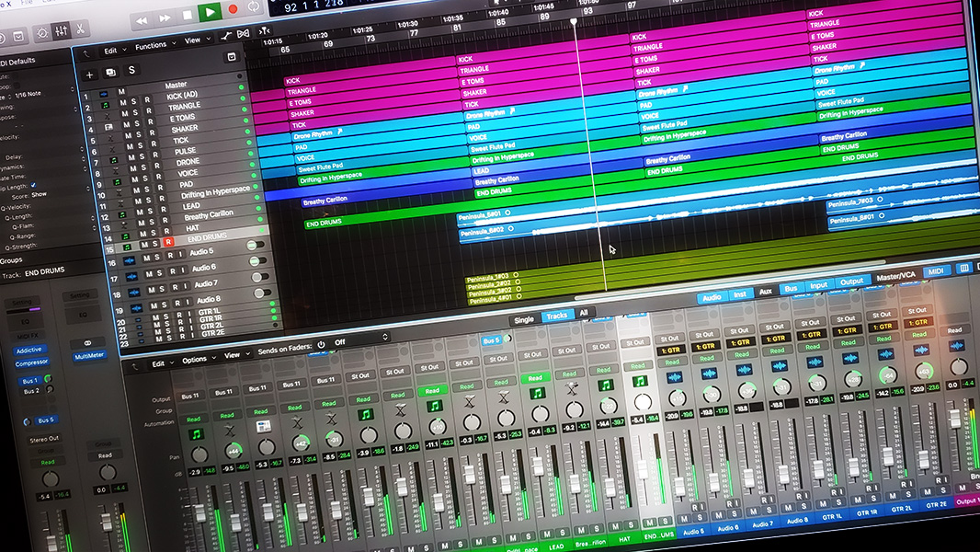Screen dimensions: 980x552
Task: Click the catch playhead icon
Action: 265,30
